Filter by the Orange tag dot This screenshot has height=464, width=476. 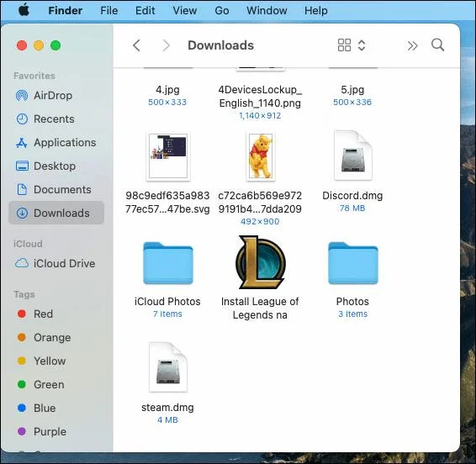22,337
